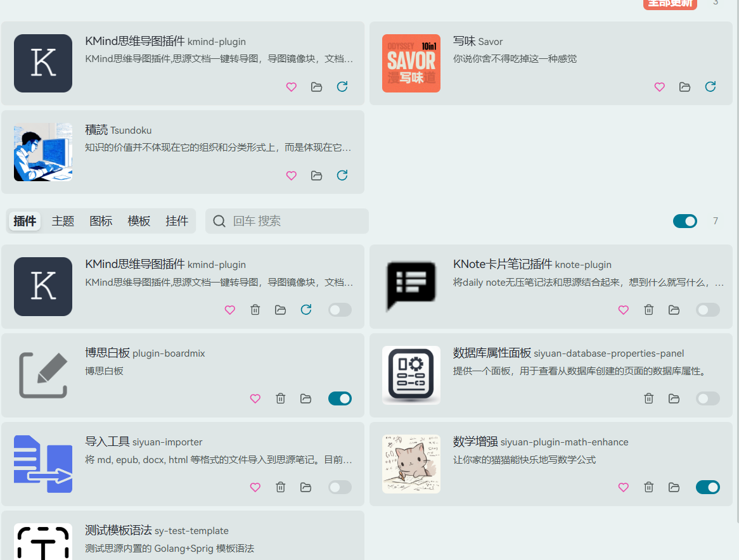Open 数据库属性面板 title link

click(x=569, y=353)
